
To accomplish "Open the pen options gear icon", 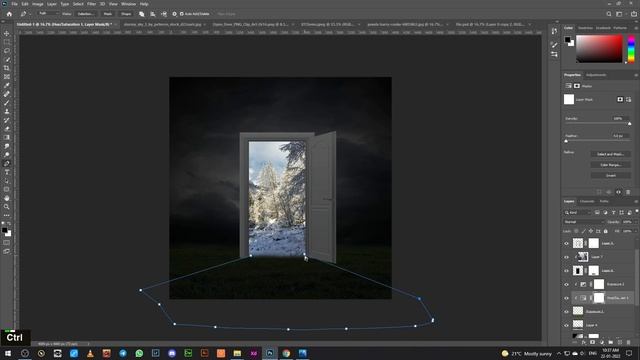I will 174,14.
